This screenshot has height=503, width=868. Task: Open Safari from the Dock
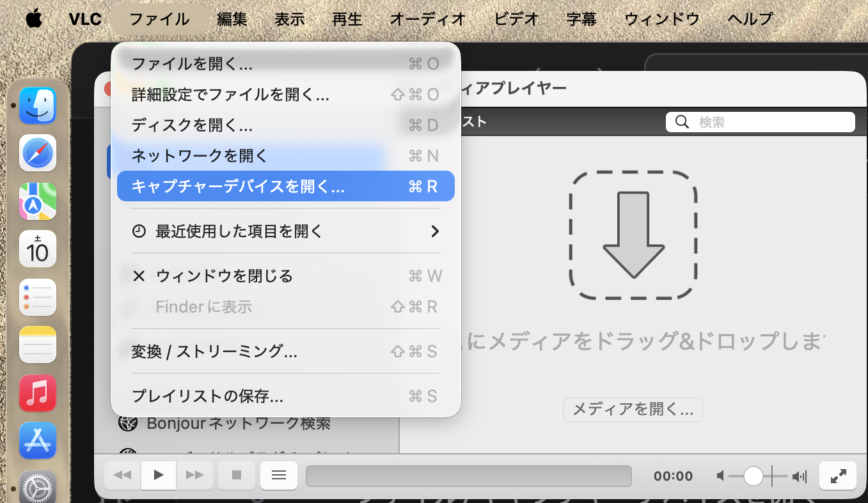click(38, 153)
